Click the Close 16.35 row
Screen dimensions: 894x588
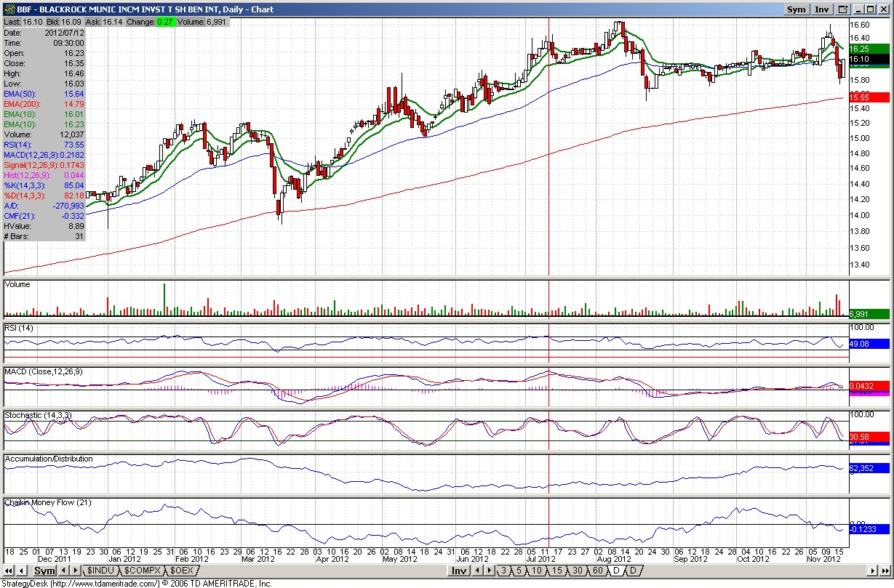(44, 64)
